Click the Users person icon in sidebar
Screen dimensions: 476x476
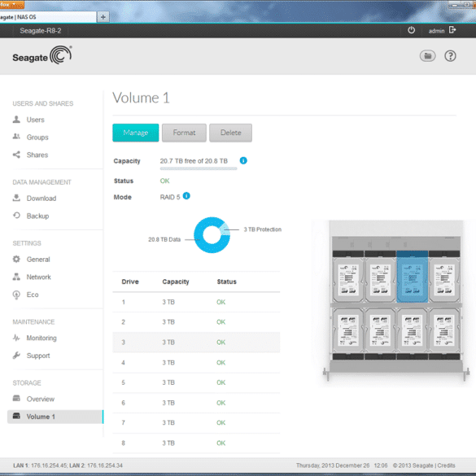point(16,120)
